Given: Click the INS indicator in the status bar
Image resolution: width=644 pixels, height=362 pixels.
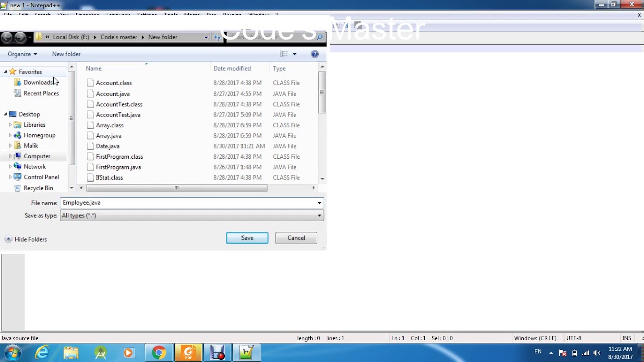Looking at the screenshot, I should (x=627, y=338).
